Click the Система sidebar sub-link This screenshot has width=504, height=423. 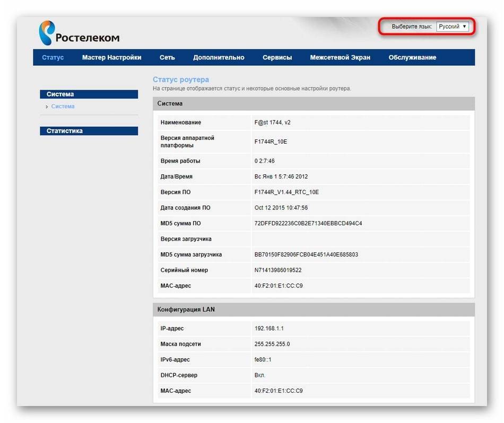[63, 107]
